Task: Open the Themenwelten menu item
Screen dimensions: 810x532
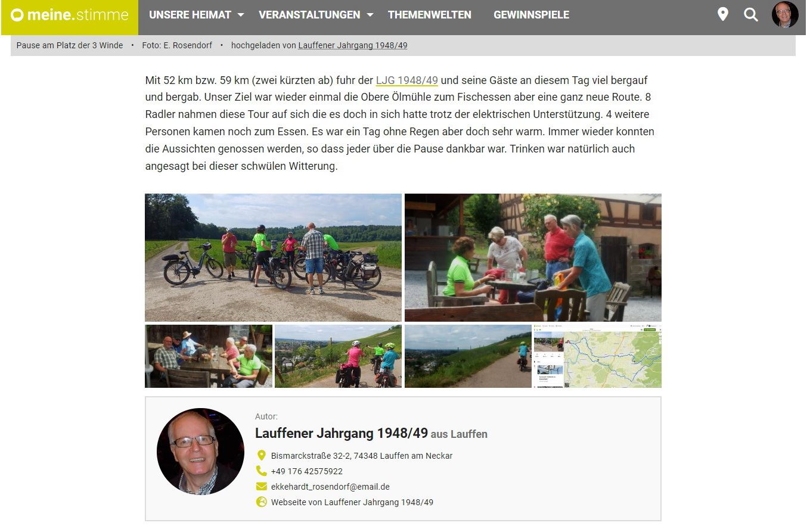Action: pos(429,15)
